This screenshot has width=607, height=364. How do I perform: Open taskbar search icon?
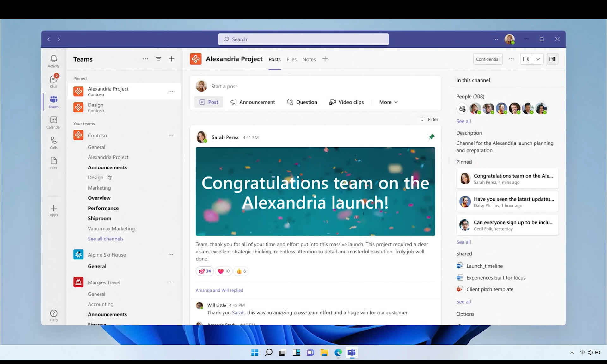click(x=268, y=353)
